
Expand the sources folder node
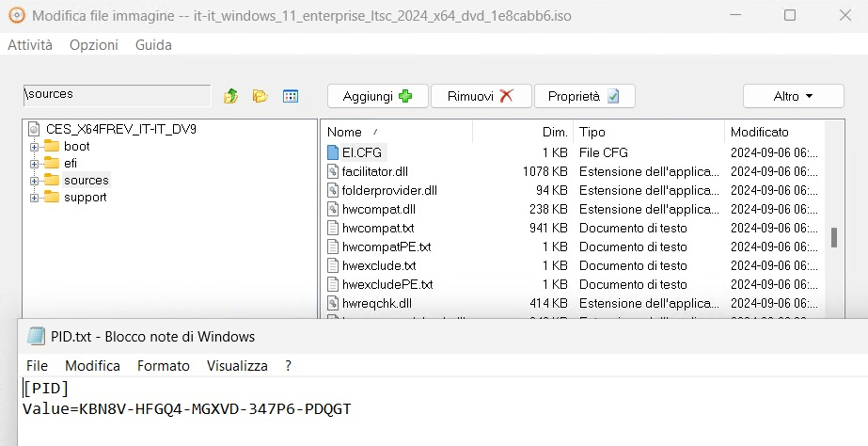coord(34,181)
